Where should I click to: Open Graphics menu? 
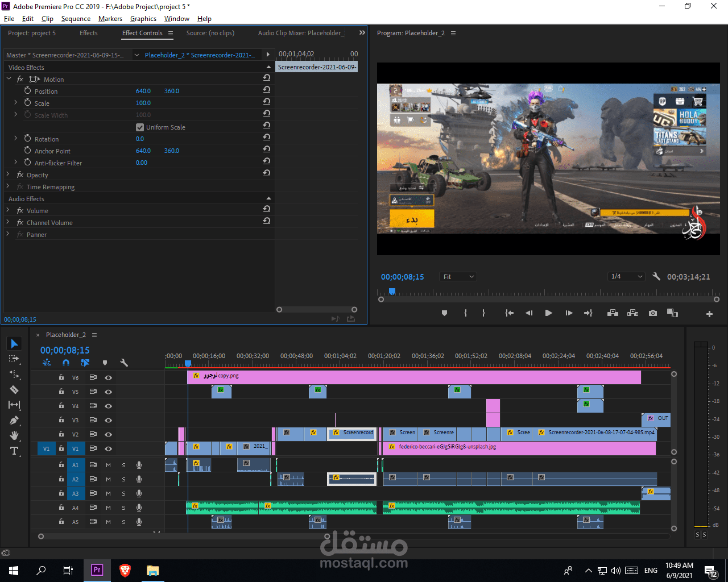tap(143, 19)
